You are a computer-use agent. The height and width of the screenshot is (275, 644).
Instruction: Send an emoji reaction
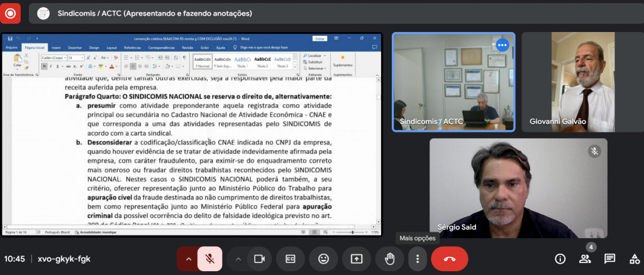click(323, 259)
